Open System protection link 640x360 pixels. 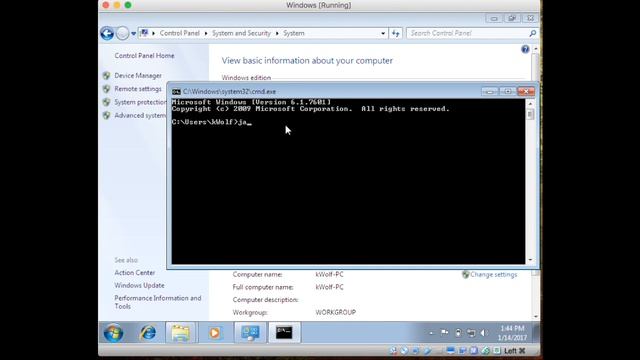(x=140, y=102)
